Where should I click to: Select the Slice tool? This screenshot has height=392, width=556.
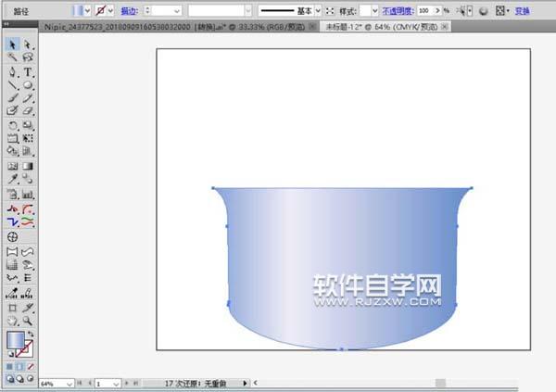coord(28,308)
